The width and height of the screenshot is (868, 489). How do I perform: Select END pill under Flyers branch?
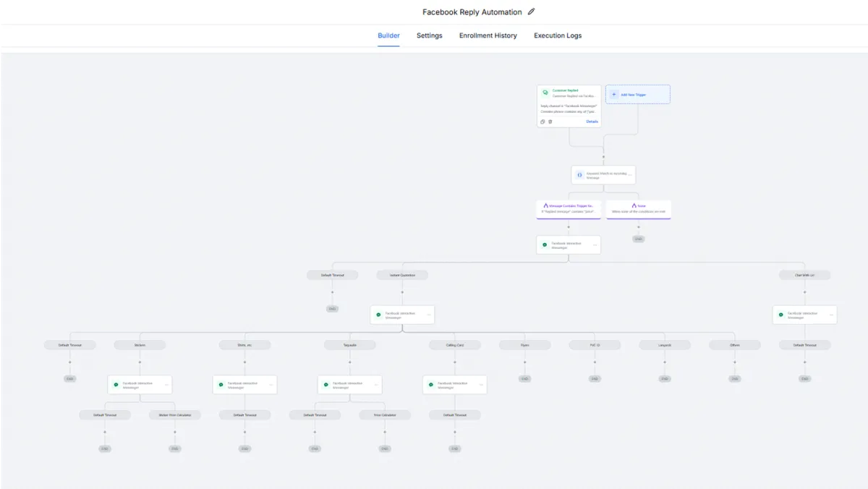[525, 378]
